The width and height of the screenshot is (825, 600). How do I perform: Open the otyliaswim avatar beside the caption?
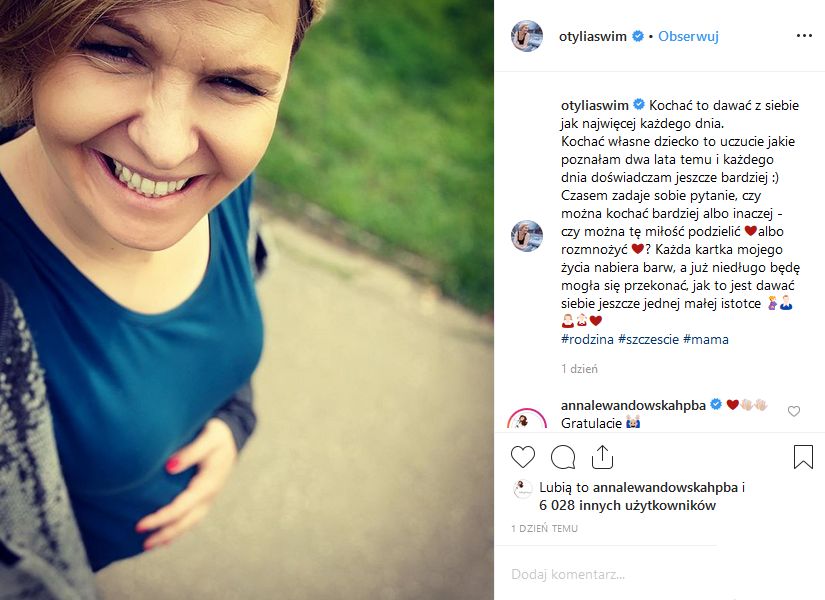pos(527,236)
